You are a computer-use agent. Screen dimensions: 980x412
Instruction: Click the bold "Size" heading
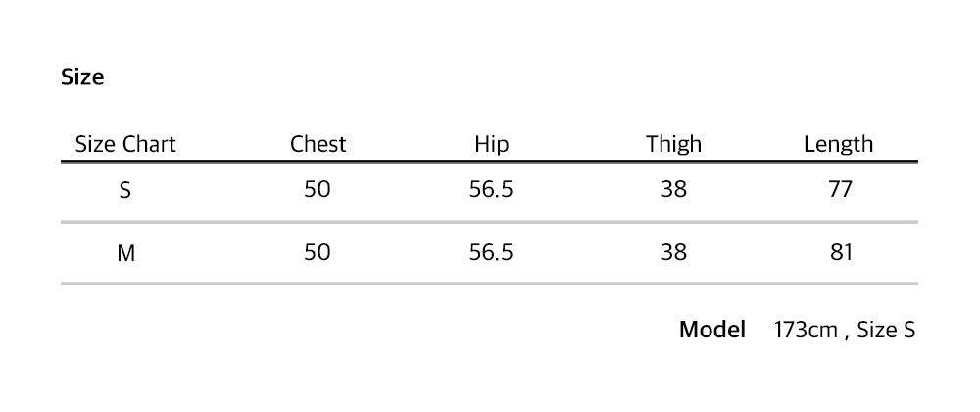coord(82,77)
